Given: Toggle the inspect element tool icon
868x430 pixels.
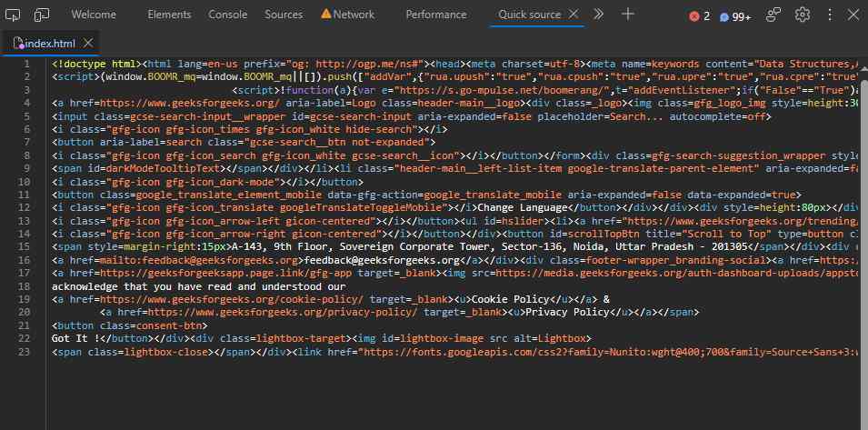Looking at the screenshot, I should pyautogui.click(x=12, y=15).
